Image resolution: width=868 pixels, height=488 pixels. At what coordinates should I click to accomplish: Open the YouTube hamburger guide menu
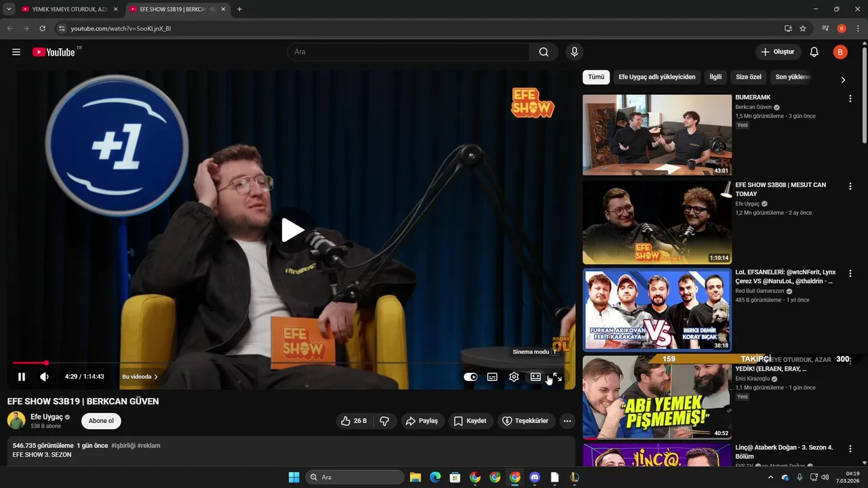(16, 52)
